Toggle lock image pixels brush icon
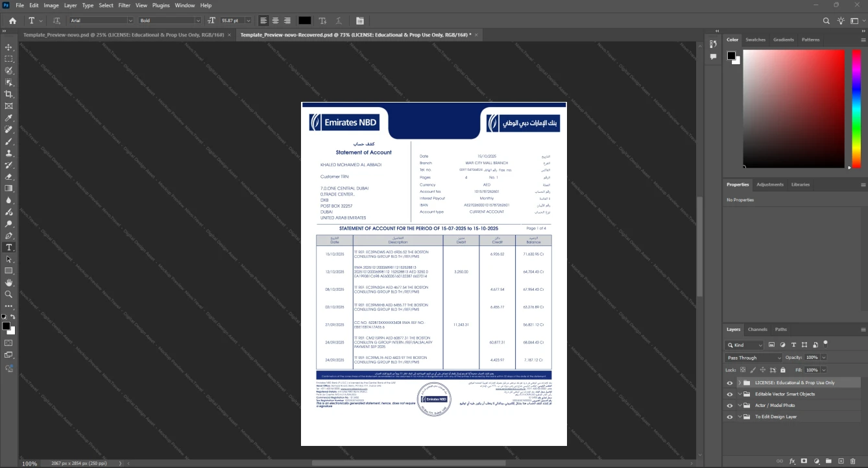 (x=753, y=370)
